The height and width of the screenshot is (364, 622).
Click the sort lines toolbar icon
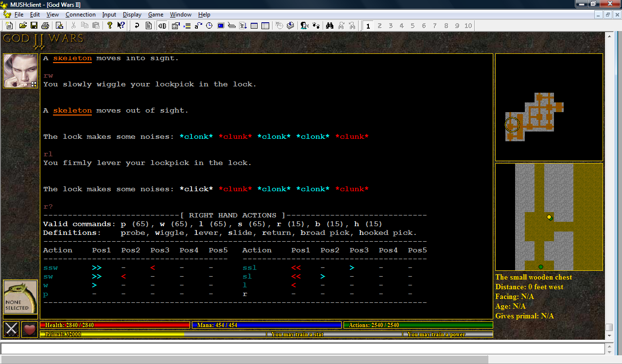click(243, 26)
